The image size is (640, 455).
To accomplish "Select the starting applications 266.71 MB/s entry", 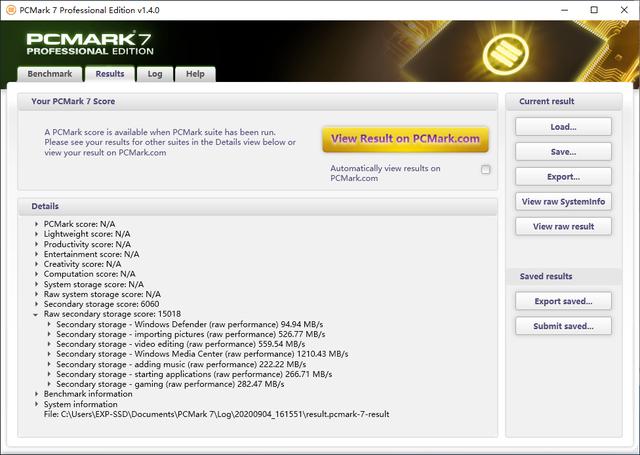I will point(194,374).
